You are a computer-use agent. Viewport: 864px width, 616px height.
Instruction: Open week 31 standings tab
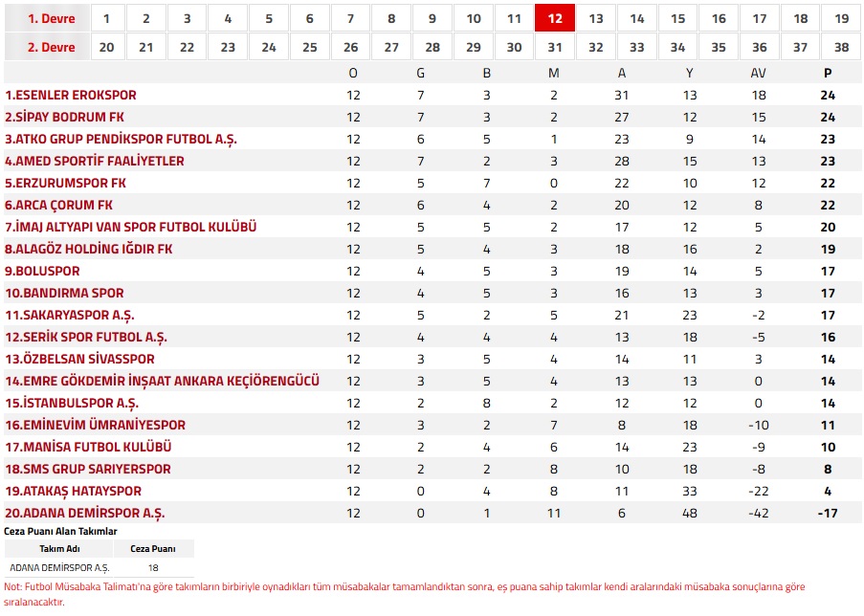tap(555, 47)
